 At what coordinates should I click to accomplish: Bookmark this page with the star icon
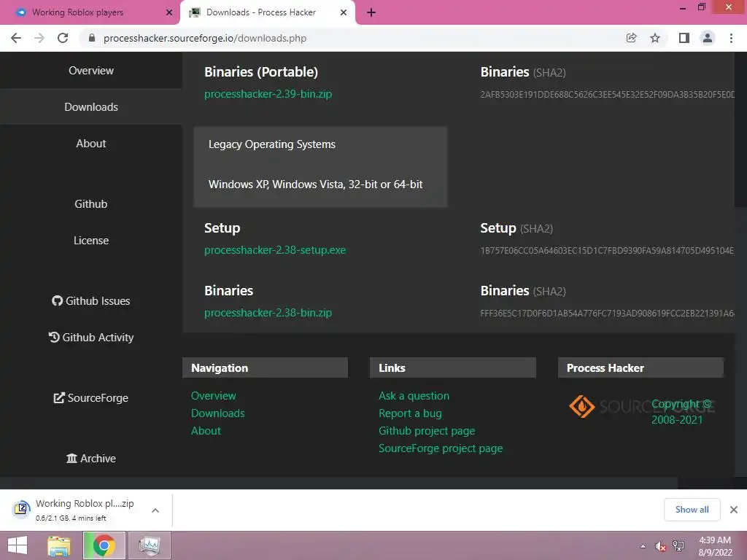(655, 38)
